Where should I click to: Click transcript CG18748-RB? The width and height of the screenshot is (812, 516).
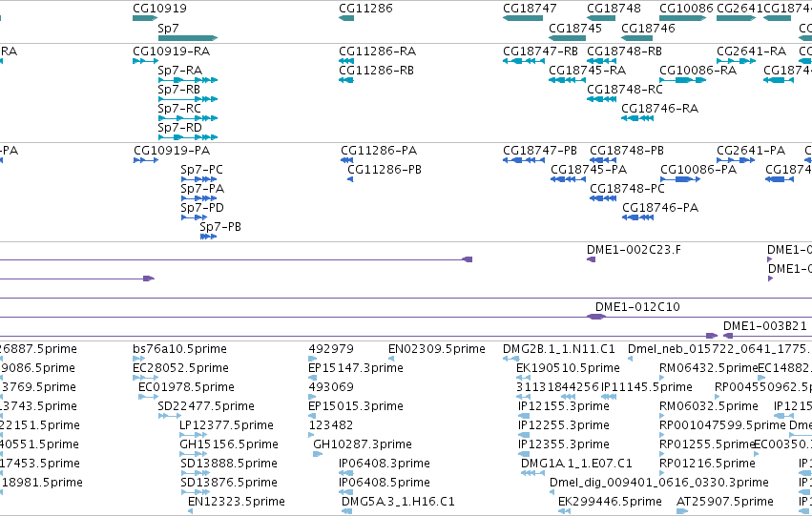(625, 51)
